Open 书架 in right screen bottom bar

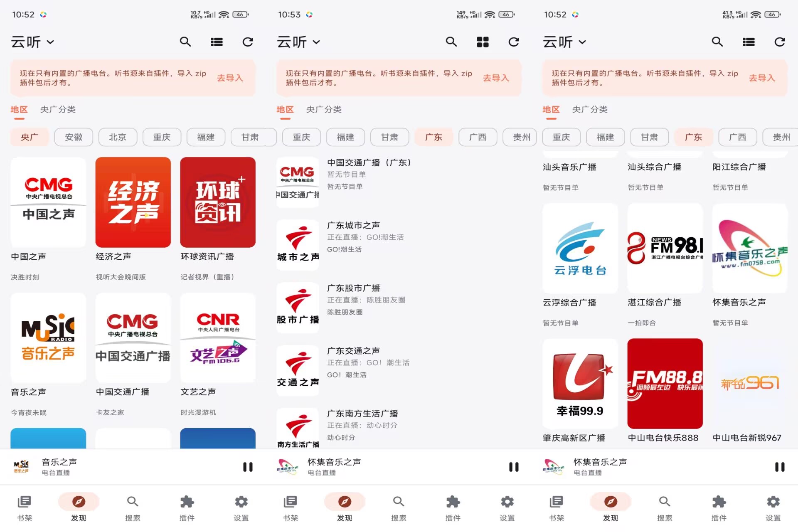[x=557, y=508]
